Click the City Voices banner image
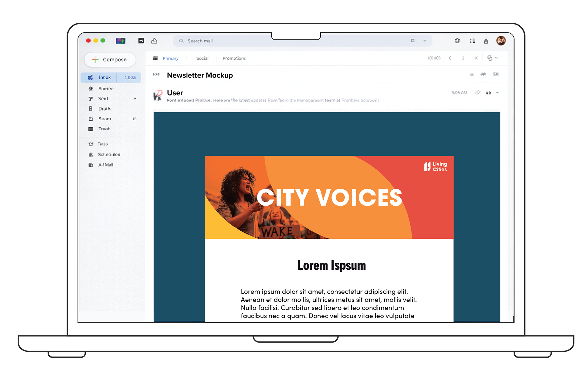The height and width of the screenshot is (379, 588). (x=329, y=197)
